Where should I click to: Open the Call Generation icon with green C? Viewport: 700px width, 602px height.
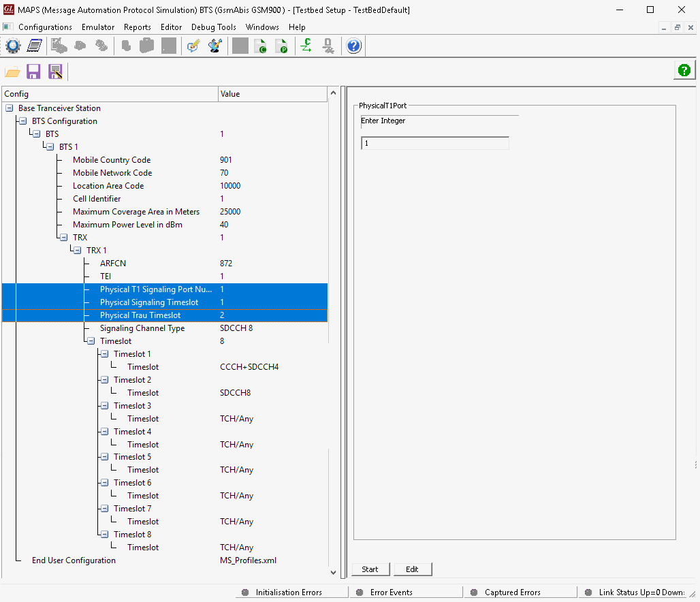[x=261, y=46]
